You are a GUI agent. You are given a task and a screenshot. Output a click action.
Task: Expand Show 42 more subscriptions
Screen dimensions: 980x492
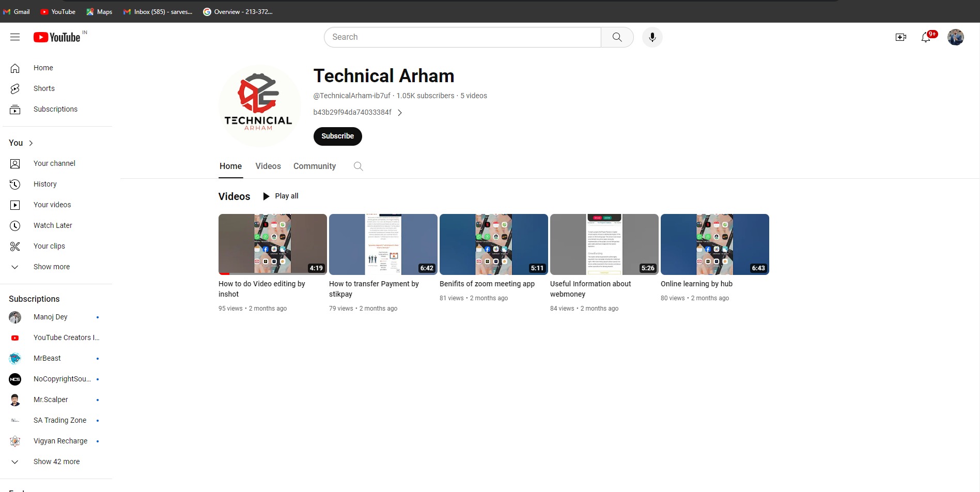(57, 462)
